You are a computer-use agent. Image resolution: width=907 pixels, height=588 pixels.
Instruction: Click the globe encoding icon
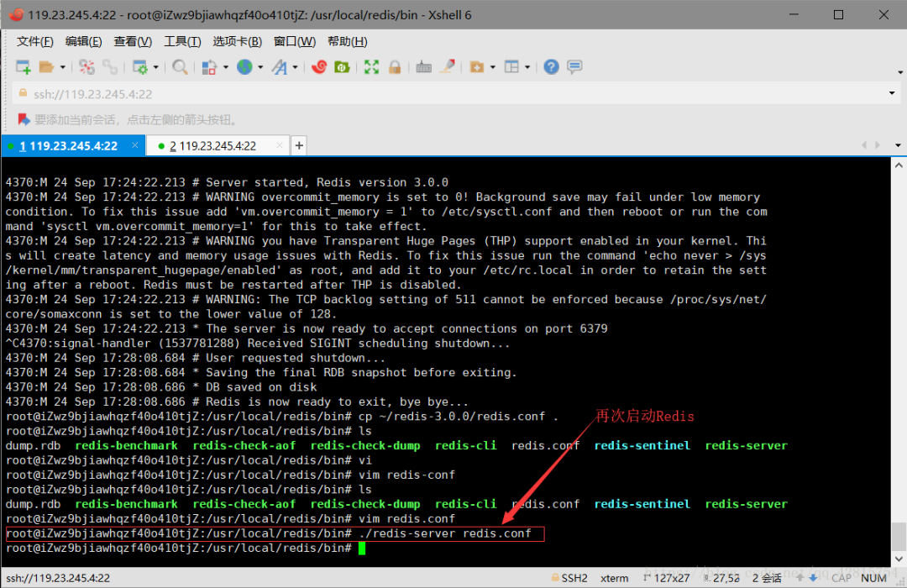pos(244,67)
